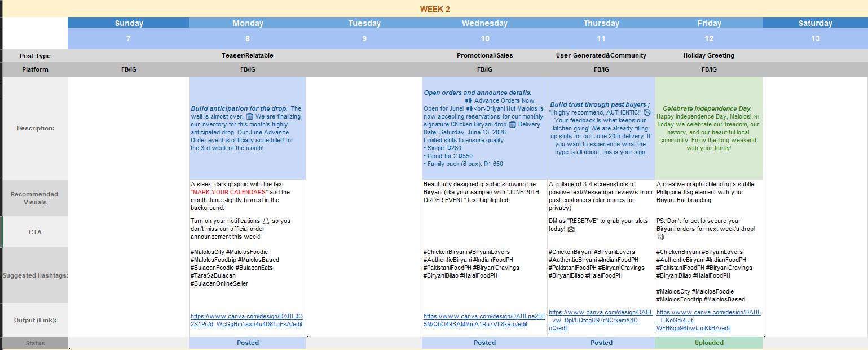Select the Suggested Hashtags row label
868x350 pixels.
tap(34, 275)
